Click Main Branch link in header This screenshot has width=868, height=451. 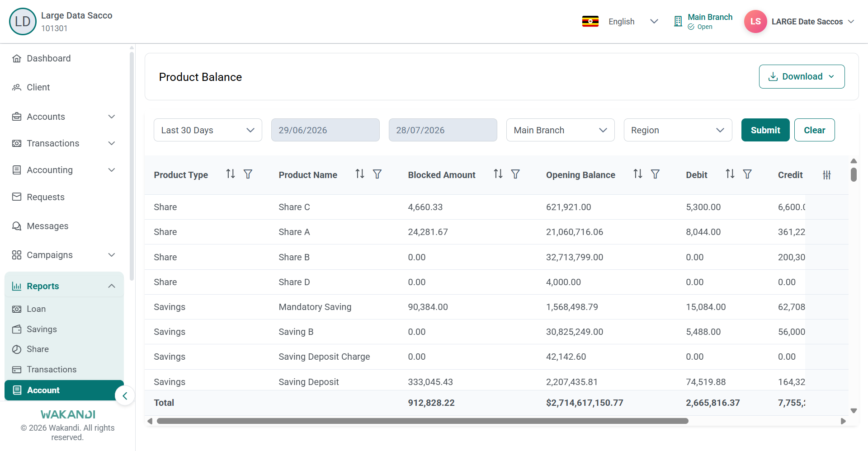[710, 17]
